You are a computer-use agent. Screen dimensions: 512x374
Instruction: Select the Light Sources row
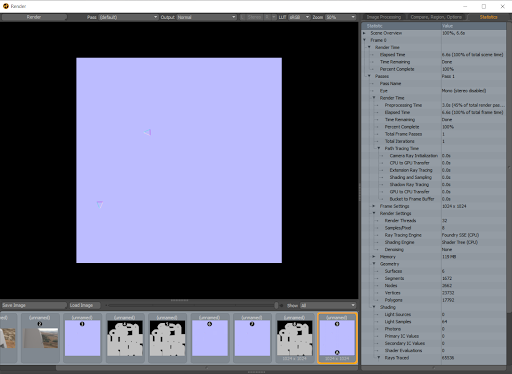pos(434,314)
